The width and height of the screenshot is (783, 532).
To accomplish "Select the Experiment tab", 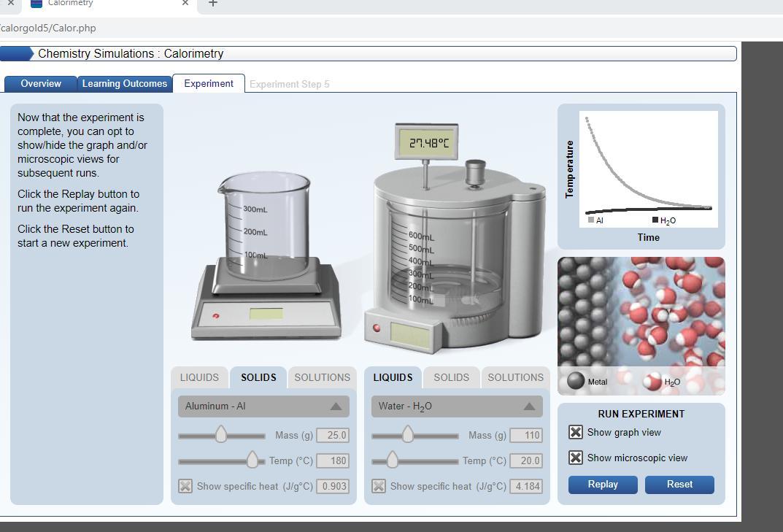I will pyautogui.click(x=209, y=83).
